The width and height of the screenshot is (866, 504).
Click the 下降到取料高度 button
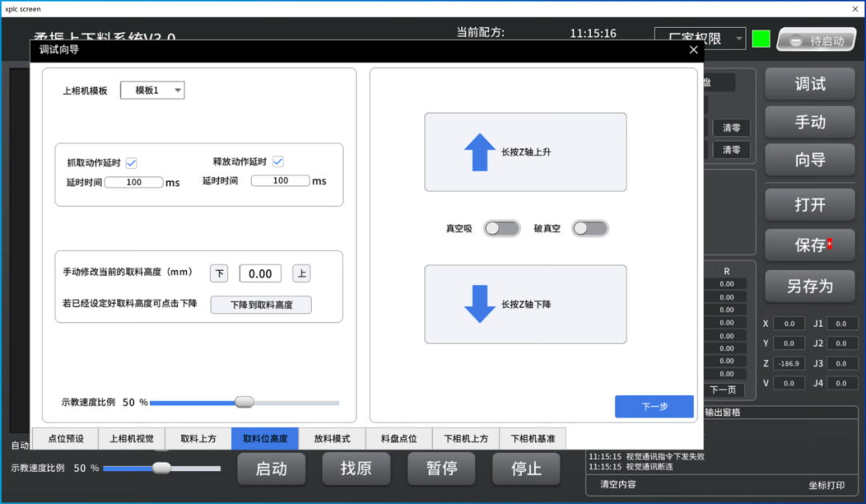click(261, 304)
